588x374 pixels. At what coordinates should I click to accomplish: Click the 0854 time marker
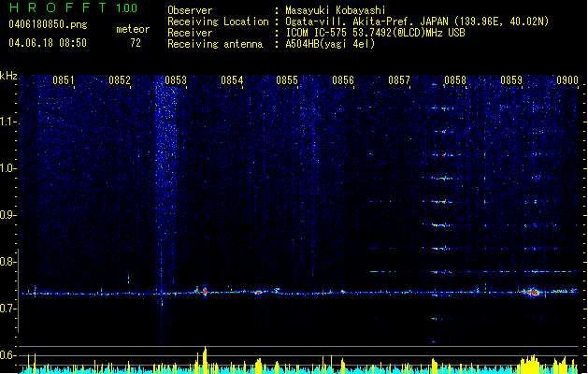click(x=232, y=80)
